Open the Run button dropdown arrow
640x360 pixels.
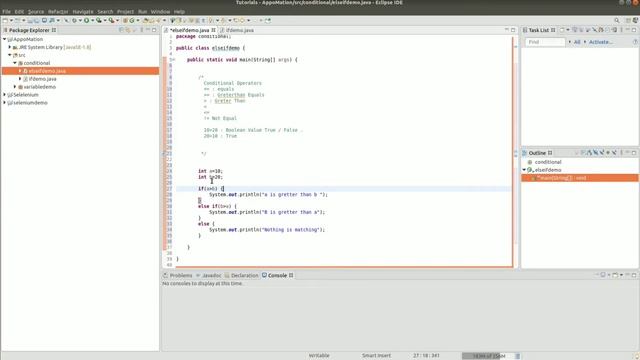93,20
